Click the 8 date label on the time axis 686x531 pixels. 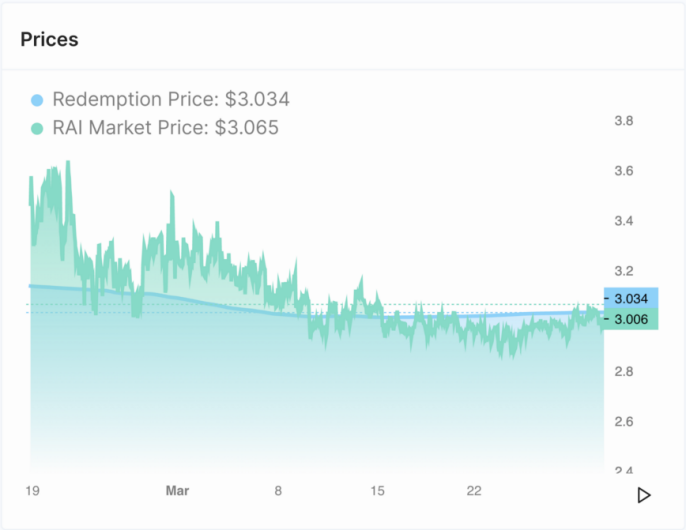click(x=280, y=491)
